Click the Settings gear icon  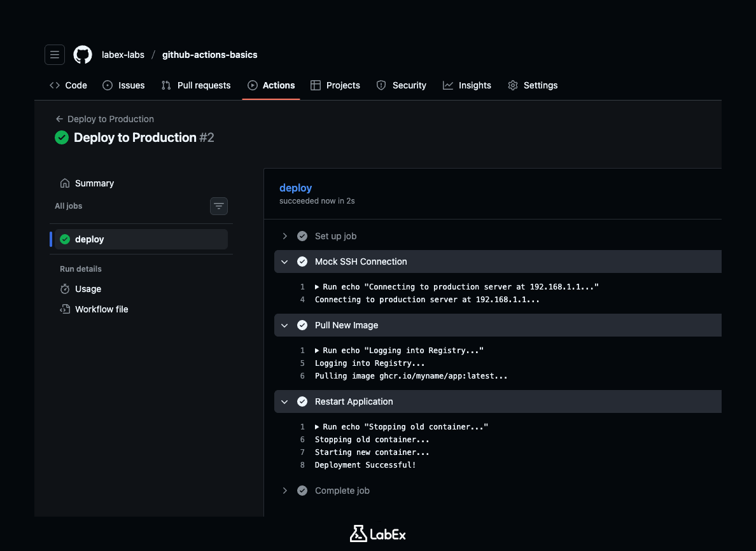(x=513, y=85)
